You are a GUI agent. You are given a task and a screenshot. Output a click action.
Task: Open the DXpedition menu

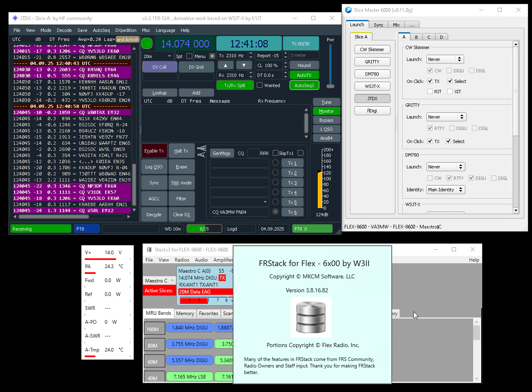pos(126,30)
